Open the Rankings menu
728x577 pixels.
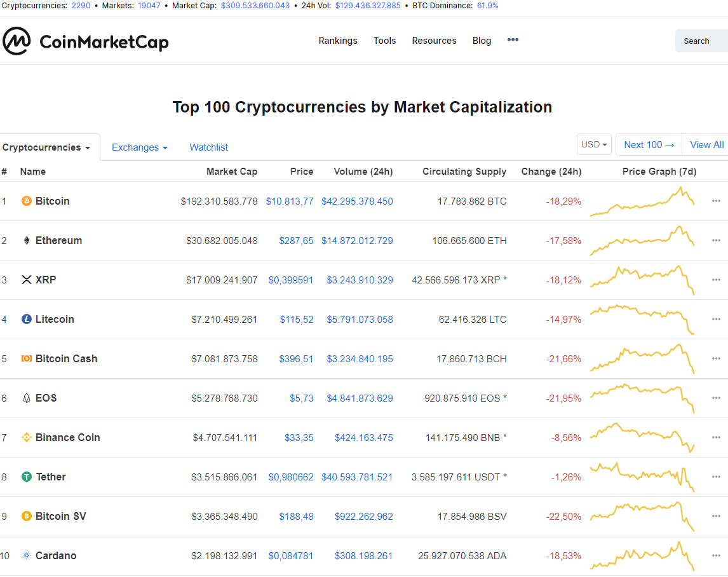[x=337, y=41]
